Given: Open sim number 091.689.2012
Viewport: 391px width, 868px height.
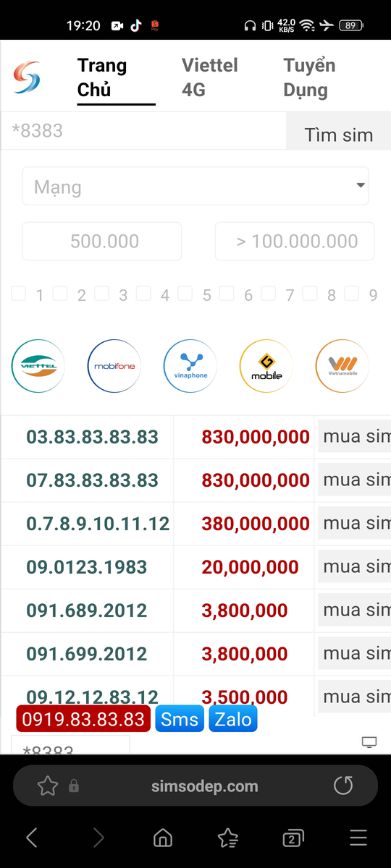Looking at the screenshot, I should [x=87, y=610].
